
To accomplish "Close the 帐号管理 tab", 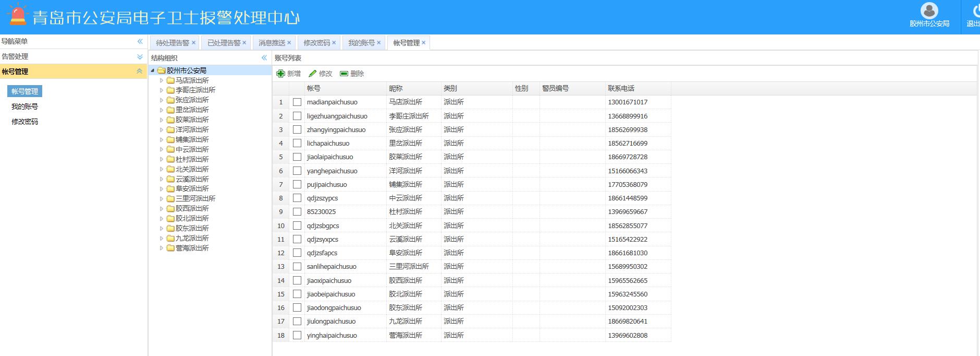I will (423, 43).
